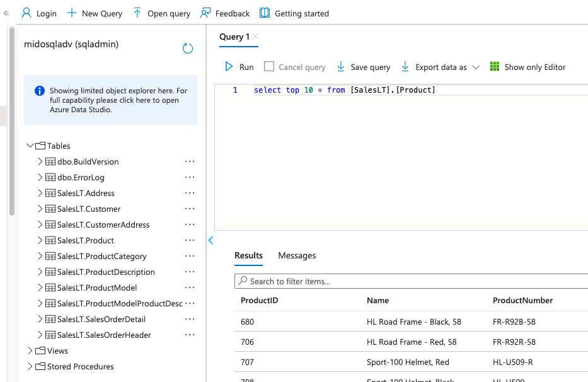Open more options for SalesLT.SalesOrderDetail

point(190,320)
